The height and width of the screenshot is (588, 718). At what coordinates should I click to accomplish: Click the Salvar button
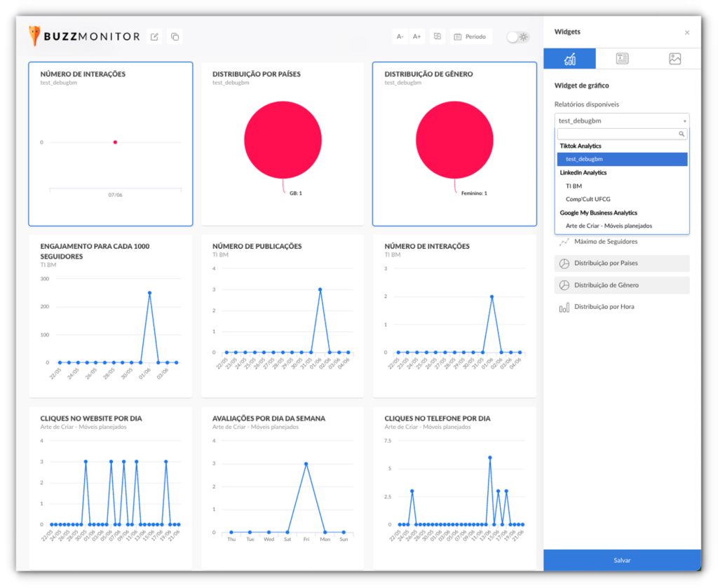(x=622, y=561)
